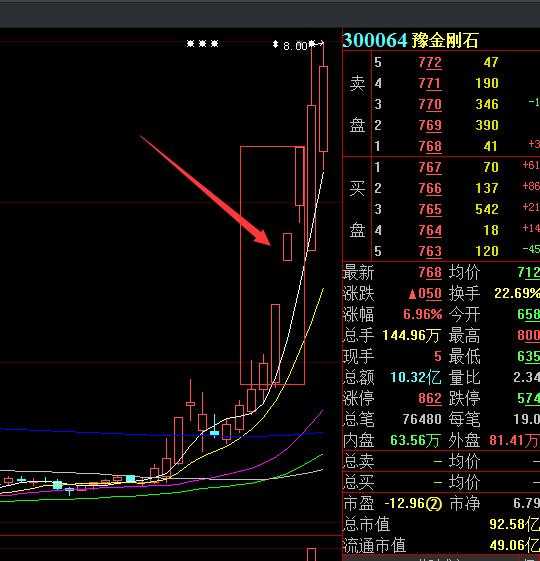Click the horizontal blue moving-average line
Image resolution: width=540 pixels, height=561 pixels.
tap(161, 434)
